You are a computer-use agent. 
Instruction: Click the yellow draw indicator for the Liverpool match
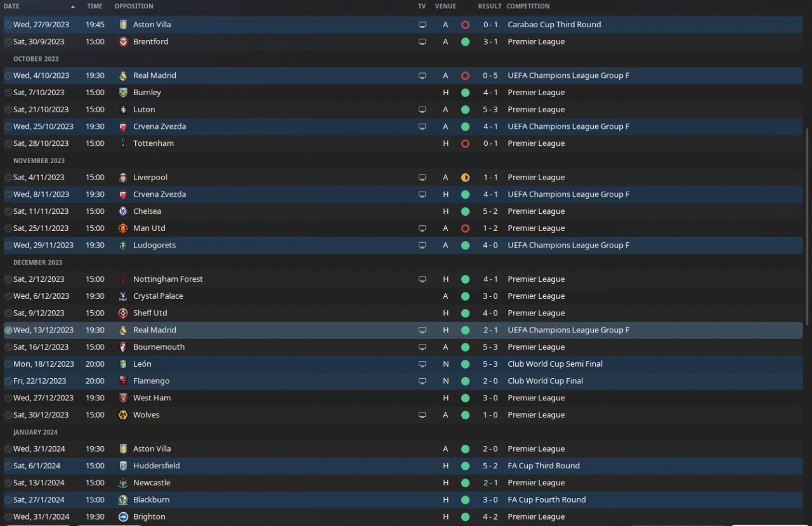coord(465,178)
